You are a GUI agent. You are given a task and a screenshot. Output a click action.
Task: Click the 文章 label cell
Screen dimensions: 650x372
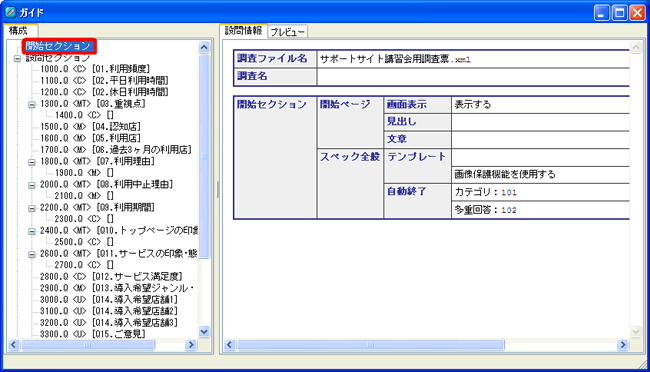pyautogui.click(x=417, y=139)
